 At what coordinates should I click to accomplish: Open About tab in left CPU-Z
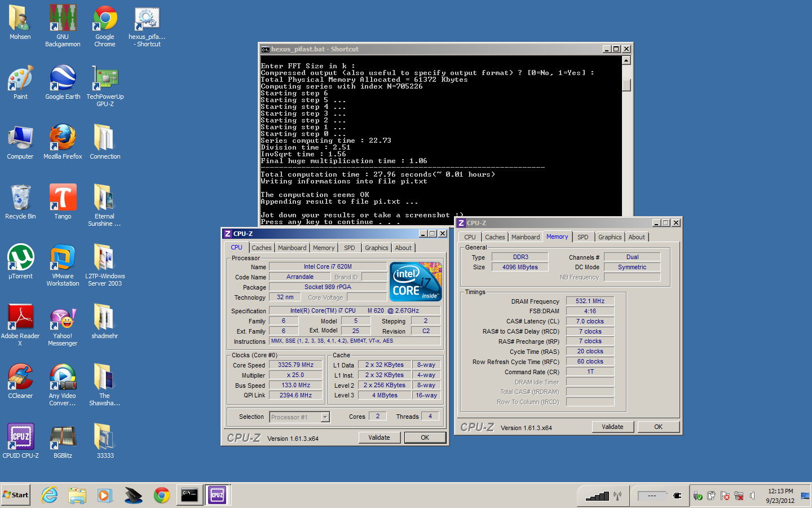(x=403, y=248)
